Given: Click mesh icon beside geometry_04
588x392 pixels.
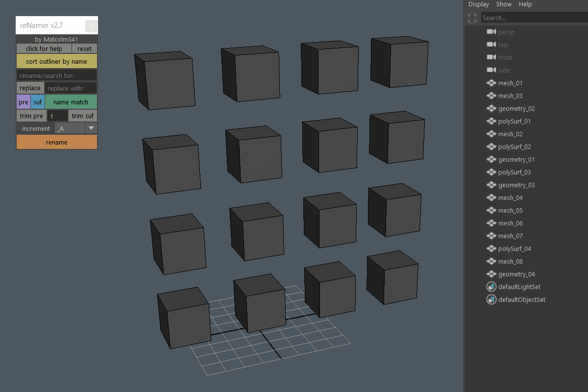Looking at the screenshot, I should 491,274.
